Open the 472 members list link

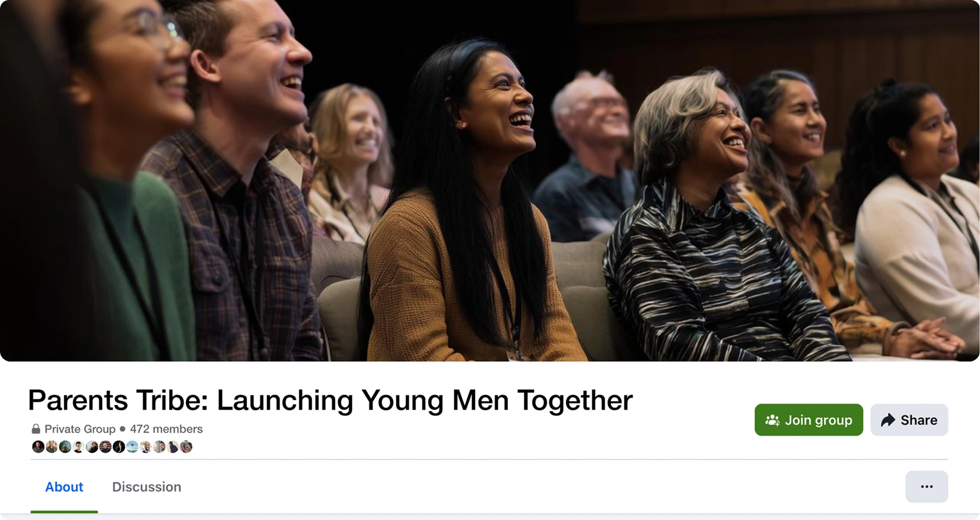[167, 429]
